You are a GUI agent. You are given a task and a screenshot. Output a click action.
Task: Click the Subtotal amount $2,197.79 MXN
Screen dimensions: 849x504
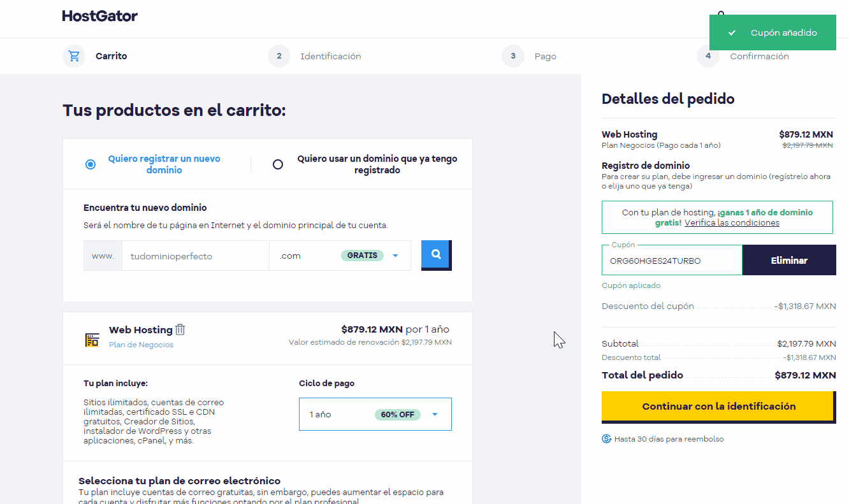(806, 343)
